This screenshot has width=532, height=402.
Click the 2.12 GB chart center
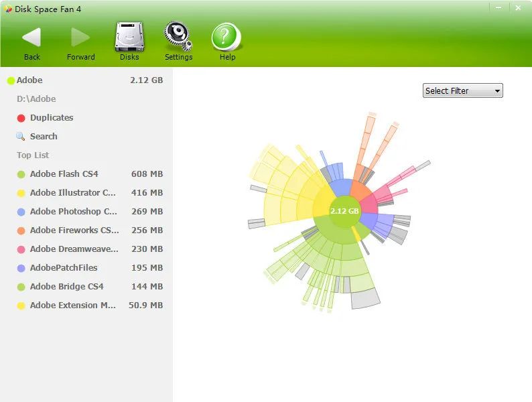[344, 211]
